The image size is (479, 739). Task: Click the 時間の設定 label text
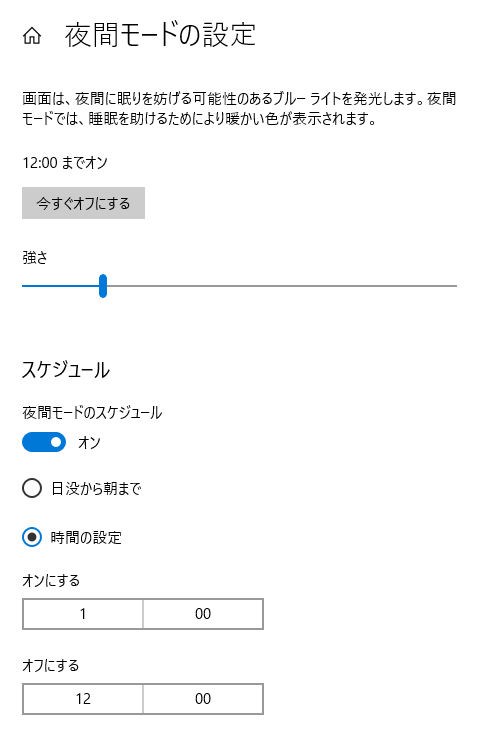pos(86,537)
